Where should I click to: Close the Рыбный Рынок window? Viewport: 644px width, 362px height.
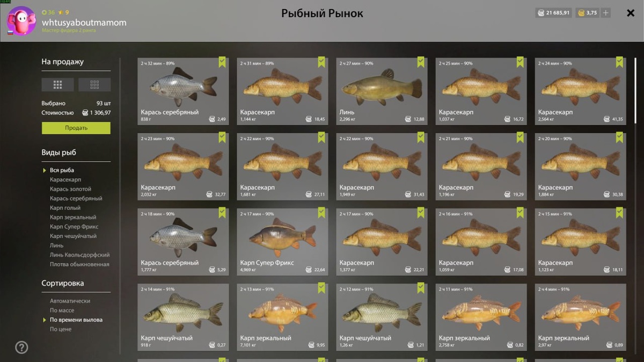coord(631,13)
